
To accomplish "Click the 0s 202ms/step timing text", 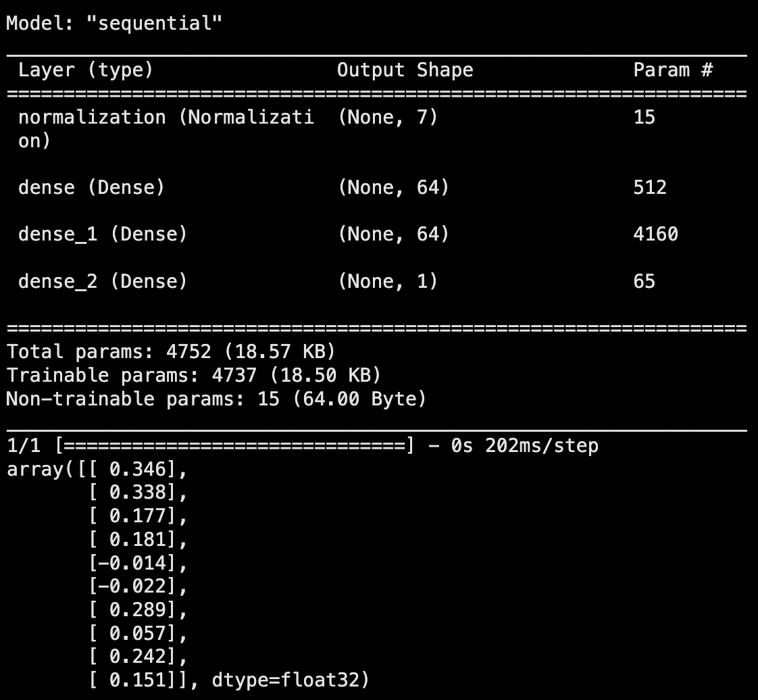I will tap(524, 446).
